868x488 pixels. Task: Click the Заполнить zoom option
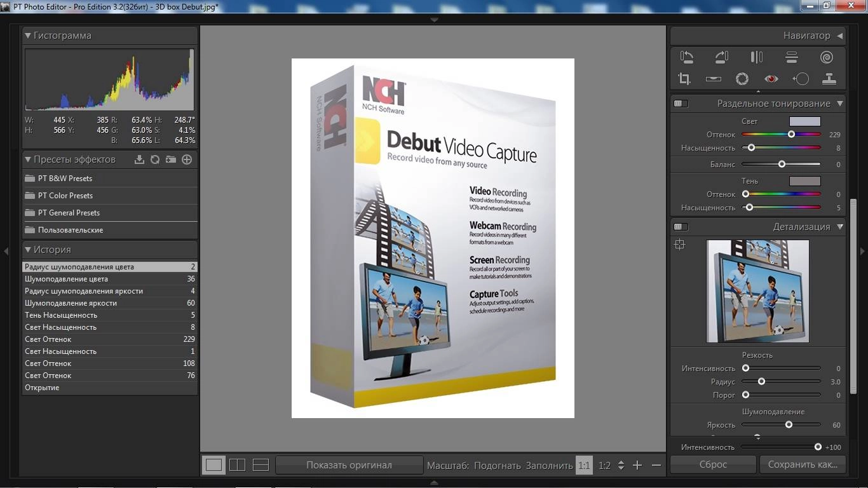(549, 465)
